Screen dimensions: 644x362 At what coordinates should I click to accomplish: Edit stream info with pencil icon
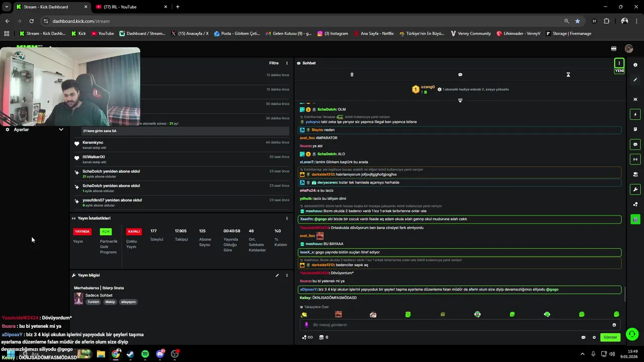[277, 276]
